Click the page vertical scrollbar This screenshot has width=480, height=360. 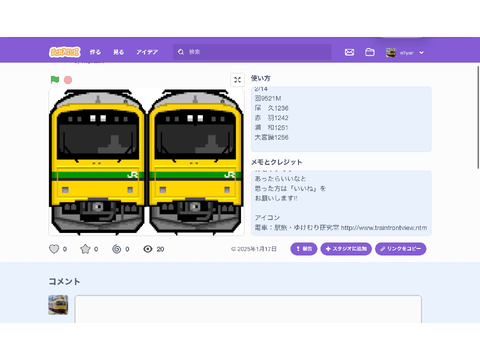(478, 117)
